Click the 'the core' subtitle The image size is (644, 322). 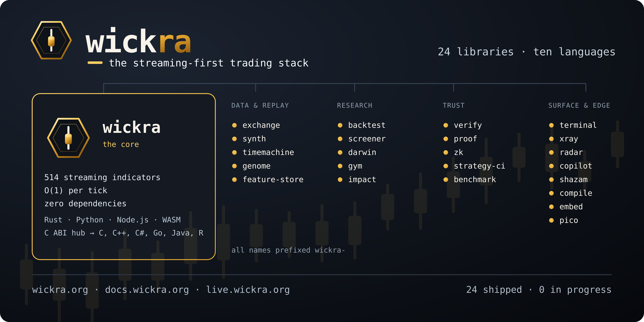[x=121, y=144]
